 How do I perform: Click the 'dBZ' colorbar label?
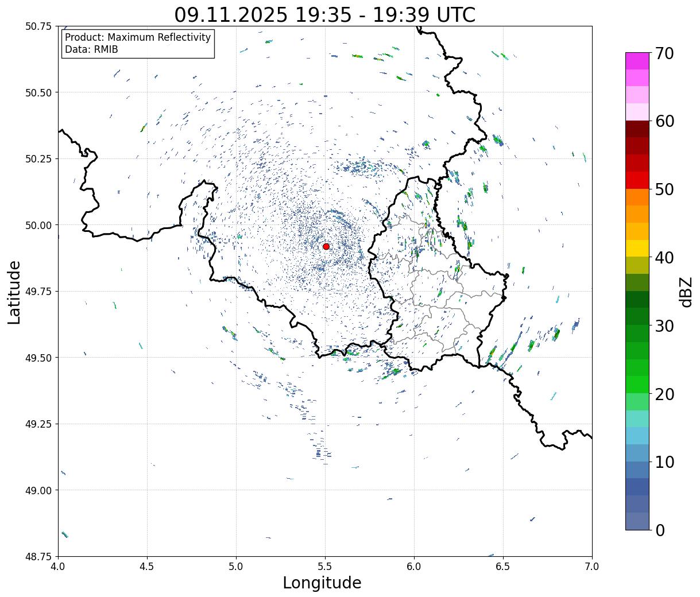(686, 291)
